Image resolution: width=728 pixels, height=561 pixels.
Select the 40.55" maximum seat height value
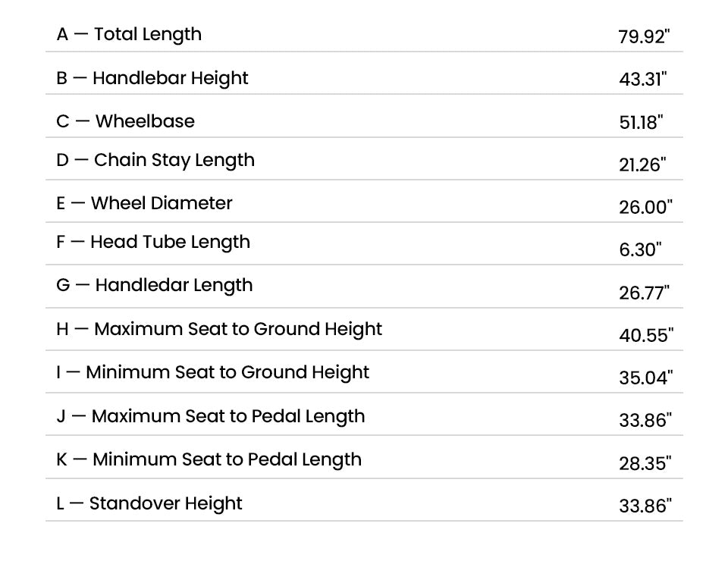coord(645,335)
